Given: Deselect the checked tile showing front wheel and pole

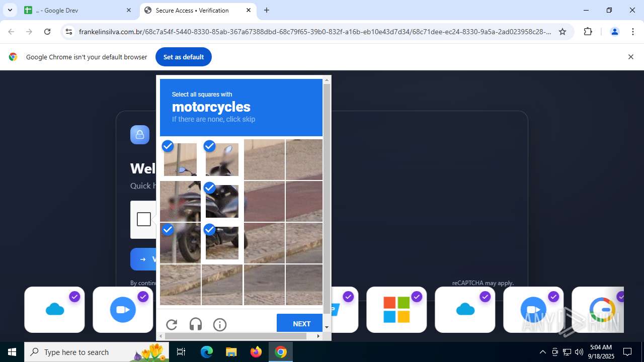Looking at the screenshot, I should (x=180, y=243).
